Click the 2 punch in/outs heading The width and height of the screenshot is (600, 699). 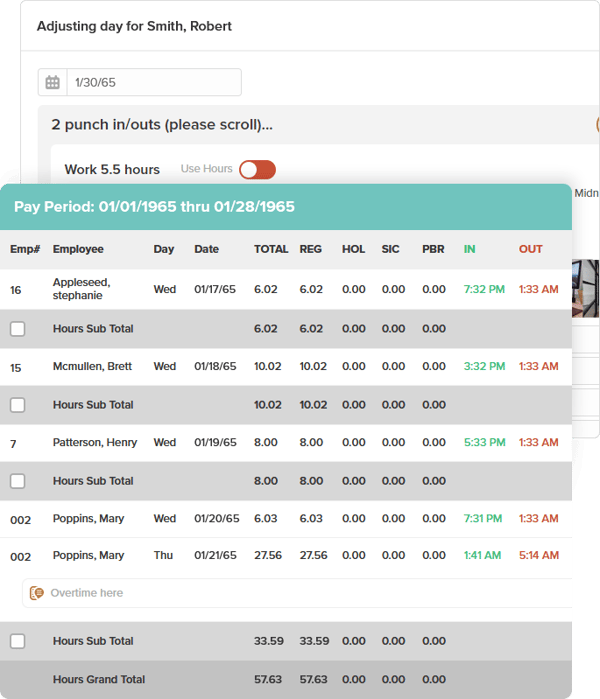click(x=162, y=124)
